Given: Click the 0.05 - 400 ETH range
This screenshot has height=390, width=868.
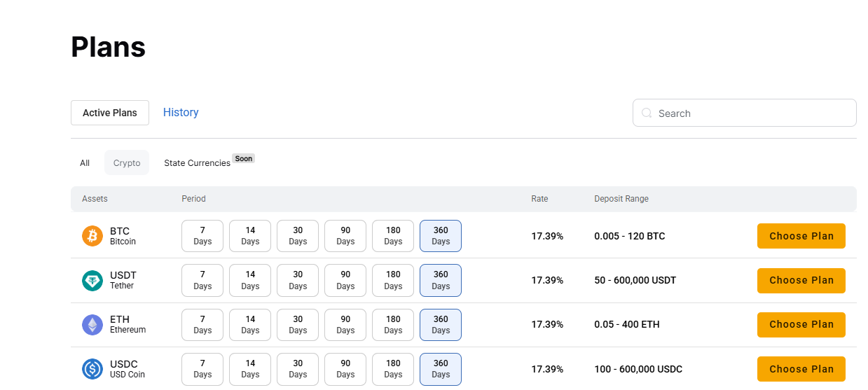Looking at the screenshot, I should point(627,324).
